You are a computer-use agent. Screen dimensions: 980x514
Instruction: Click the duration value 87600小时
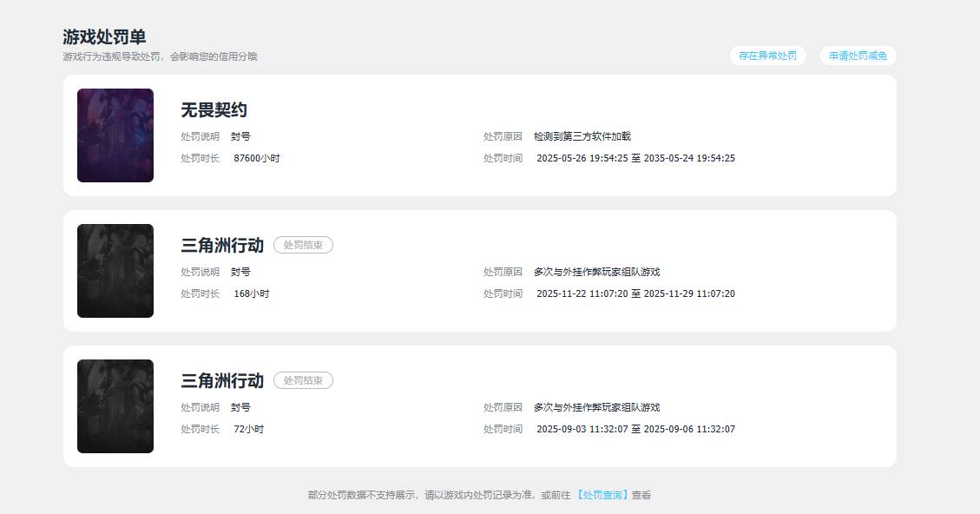[257, 158]
